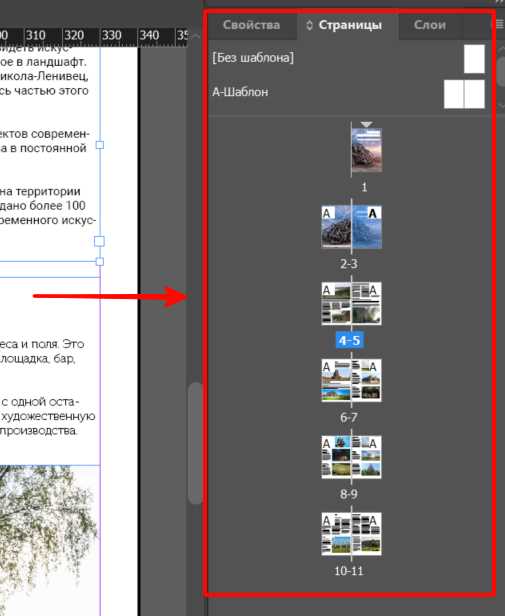505x616 pixels.
Task: Switch to the Свойства tab
Action: [x=252, y=25]
